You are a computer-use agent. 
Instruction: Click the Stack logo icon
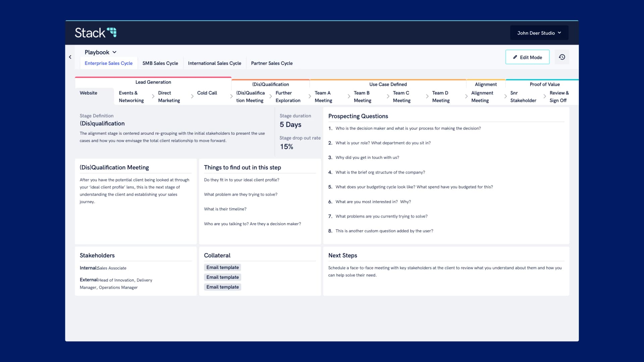[112, 32]
